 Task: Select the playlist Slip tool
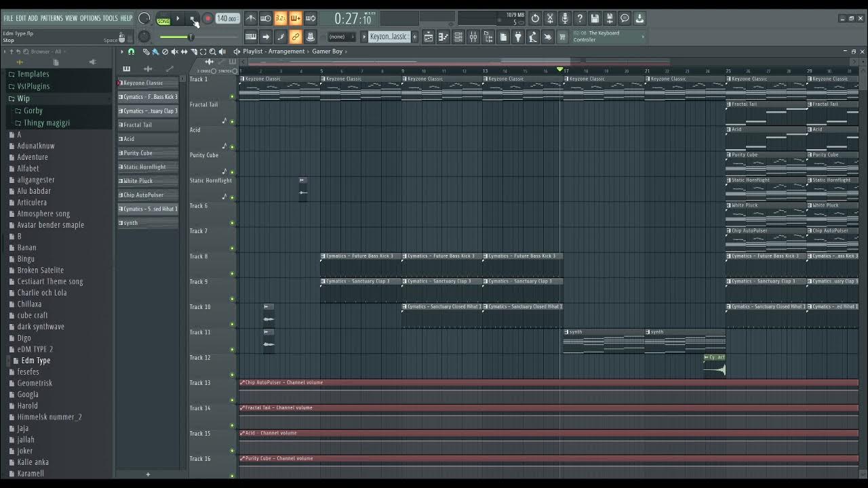tap(184, 52)
